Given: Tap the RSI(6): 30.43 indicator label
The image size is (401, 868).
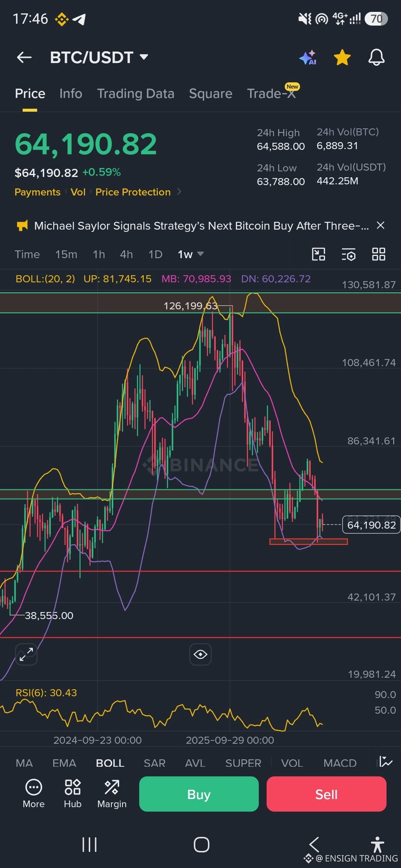Looking at the screenshot, I should pyautogui.click(x=46, y=693).
